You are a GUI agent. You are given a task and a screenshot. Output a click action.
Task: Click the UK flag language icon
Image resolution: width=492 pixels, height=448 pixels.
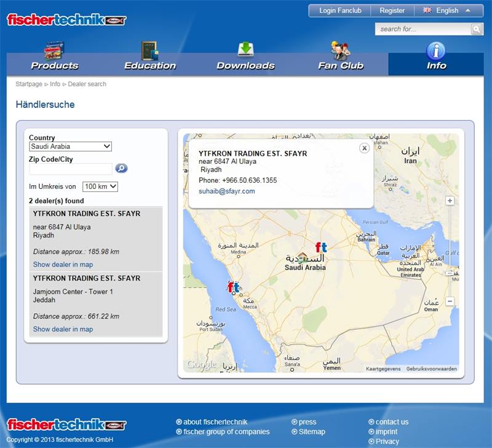point(427,10)
